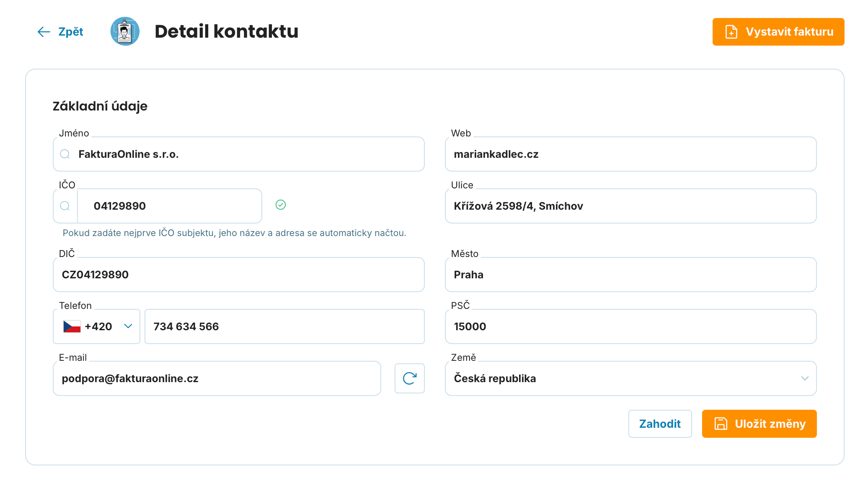
Task: Click the Czech flag in phone prefix
Action: 72,326
